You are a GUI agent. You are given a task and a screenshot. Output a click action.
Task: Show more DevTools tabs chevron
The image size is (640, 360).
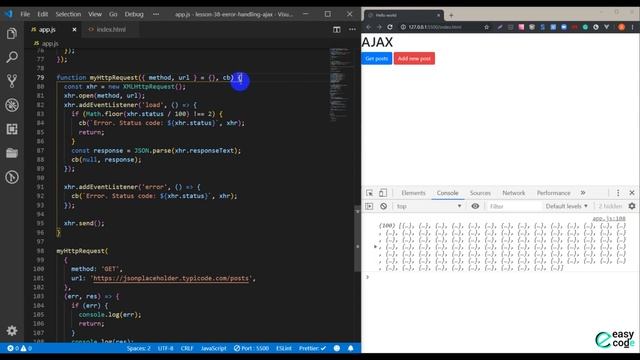coord(583,193)
